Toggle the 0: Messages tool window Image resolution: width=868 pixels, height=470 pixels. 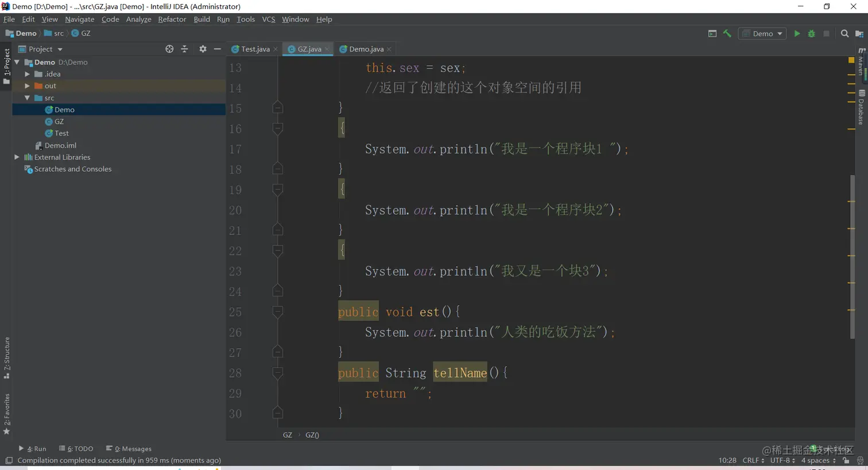pos(129,449)
